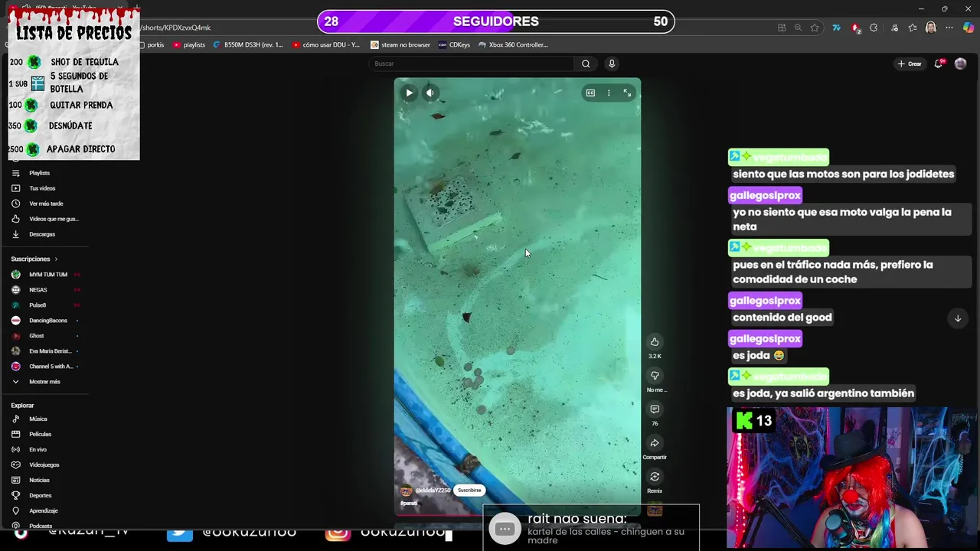Open the 7TV extension icon
980x551 pixels.
837,28
